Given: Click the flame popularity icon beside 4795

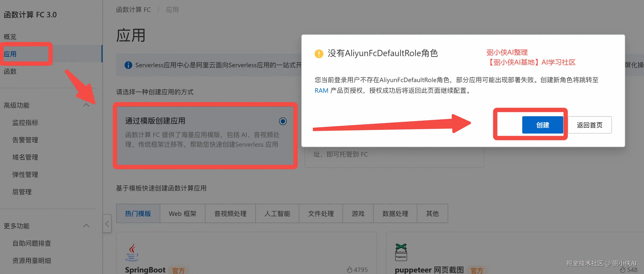Looking at the screenshot, I should point(349,270).
